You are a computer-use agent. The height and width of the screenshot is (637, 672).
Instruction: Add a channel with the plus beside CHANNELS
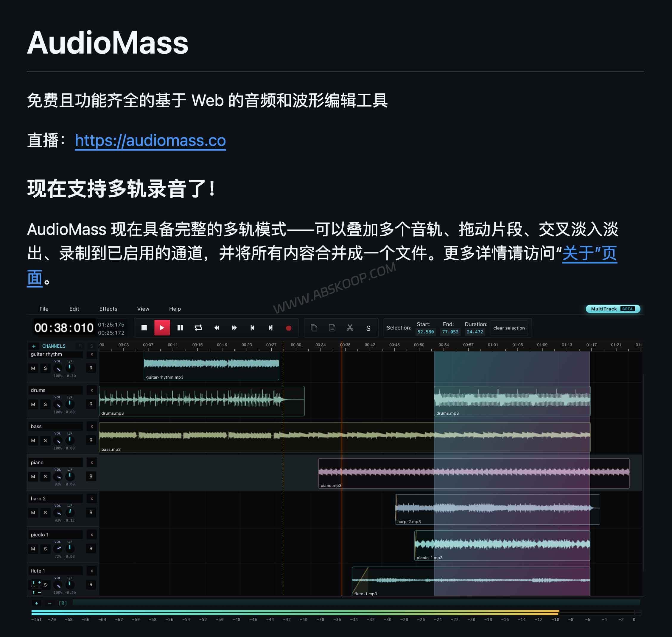click(x=34, y=346)
